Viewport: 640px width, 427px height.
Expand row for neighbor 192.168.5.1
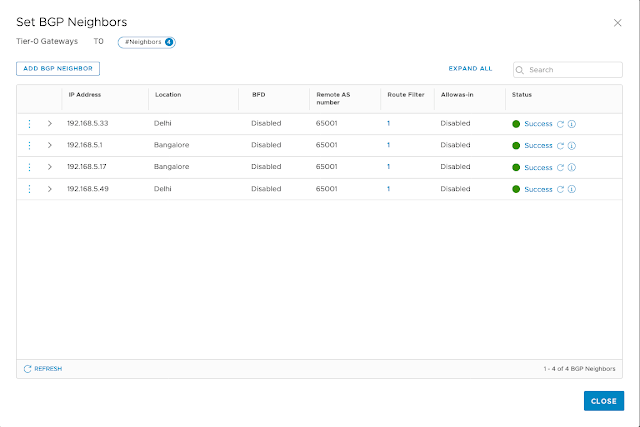(49, 146)
